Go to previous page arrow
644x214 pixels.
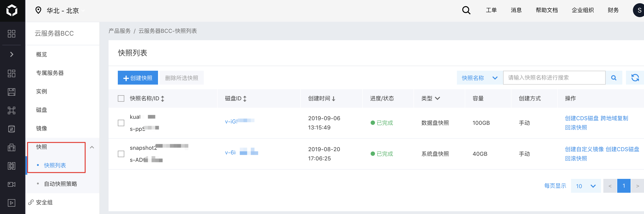tap(610, 186)
